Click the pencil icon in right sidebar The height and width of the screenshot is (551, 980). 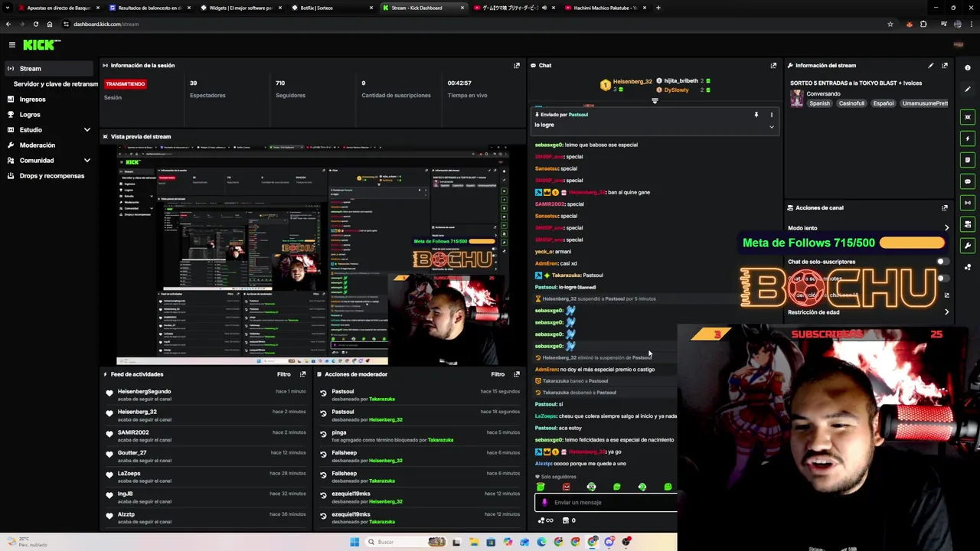point(968,90)
